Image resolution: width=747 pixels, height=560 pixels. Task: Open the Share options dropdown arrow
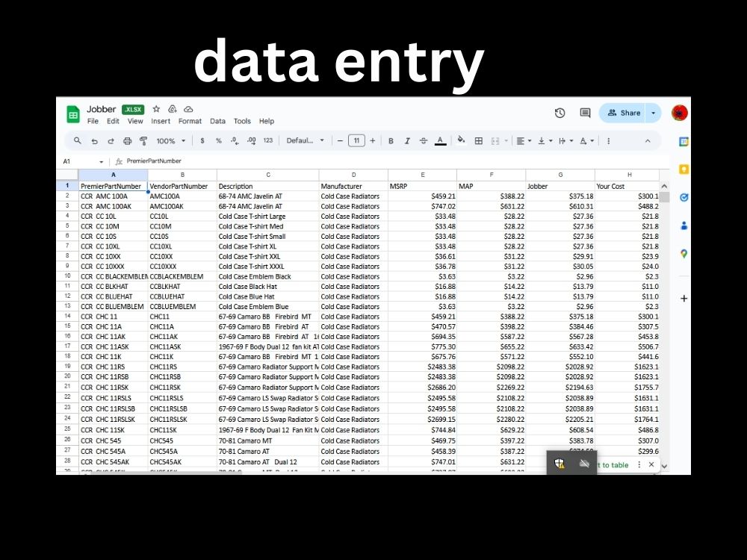[x=653, y=113]
